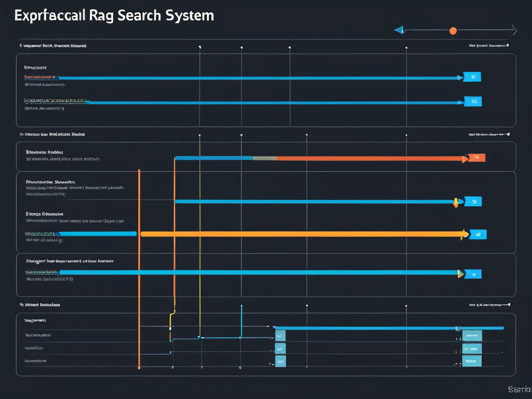Select yellow arrowhead ending the middle section's blue bar
532x399 pixels.
[456, 202]
